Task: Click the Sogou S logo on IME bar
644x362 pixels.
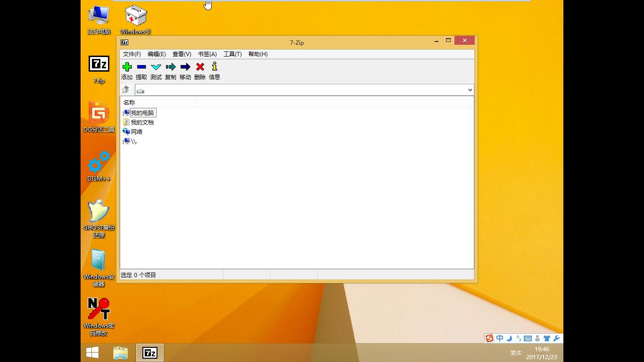Action: coord(489,338)
